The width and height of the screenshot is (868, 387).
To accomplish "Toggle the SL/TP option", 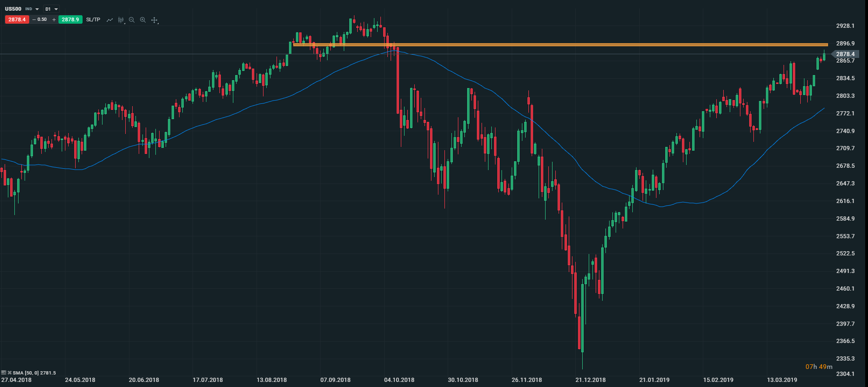I will coord(93,19).
